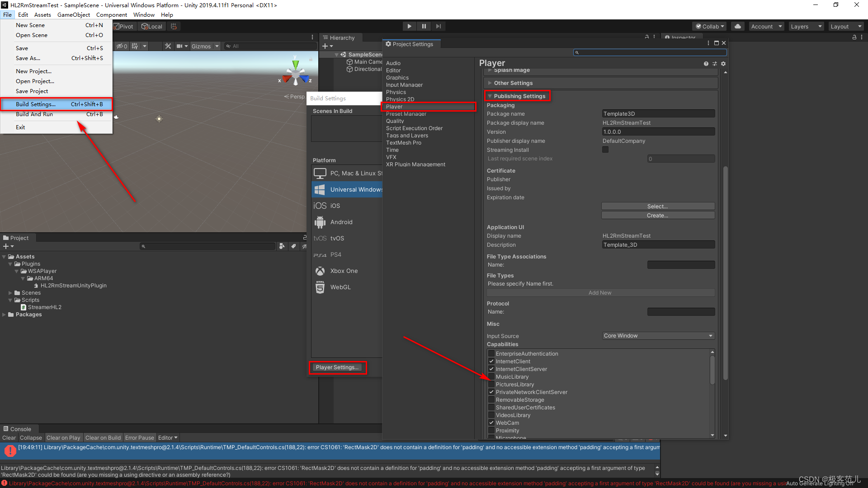Select the Android platform

pyautogui.click(x=347, y=222)
